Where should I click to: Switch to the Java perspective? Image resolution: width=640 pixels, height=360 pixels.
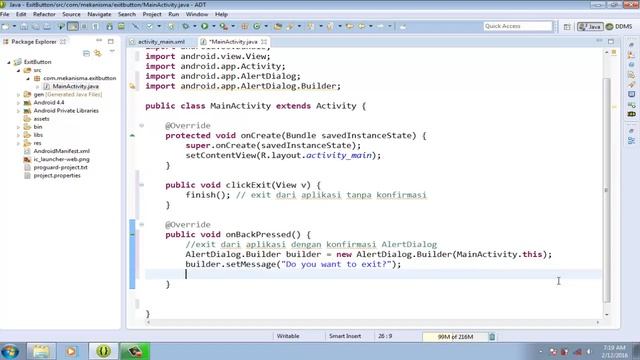coord(590,27)
